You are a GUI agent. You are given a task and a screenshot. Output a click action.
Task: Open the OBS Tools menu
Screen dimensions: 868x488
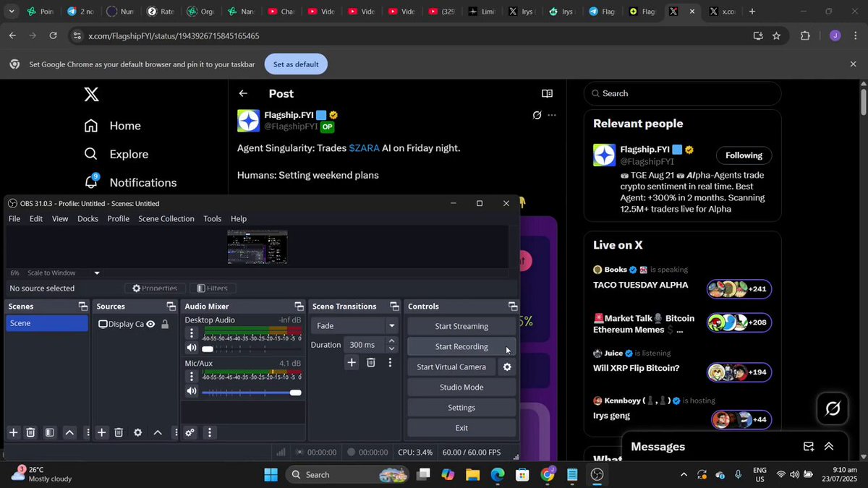point(213,218)
